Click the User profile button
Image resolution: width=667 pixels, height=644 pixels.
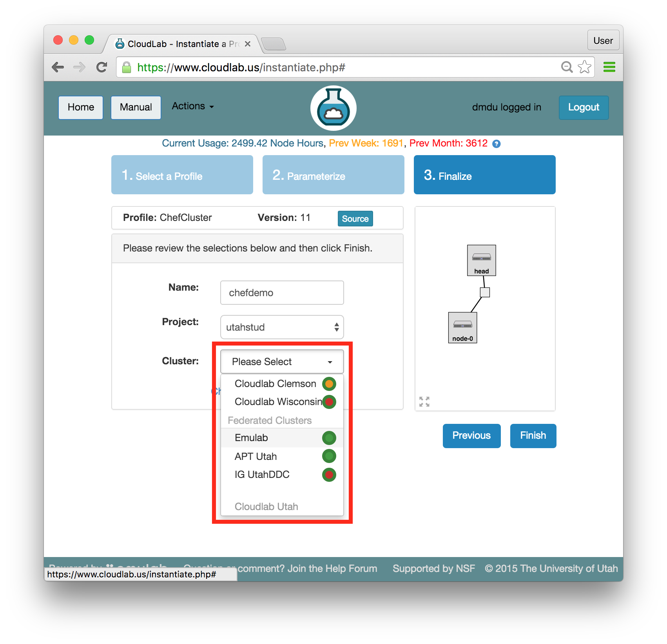click(x=603, y=40)
